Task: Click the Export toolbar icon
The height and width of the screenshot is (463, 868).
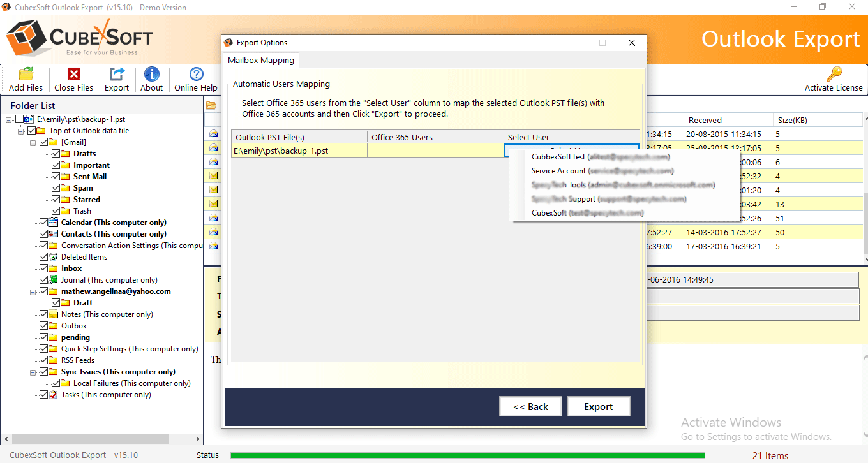Action: (117, 74)
